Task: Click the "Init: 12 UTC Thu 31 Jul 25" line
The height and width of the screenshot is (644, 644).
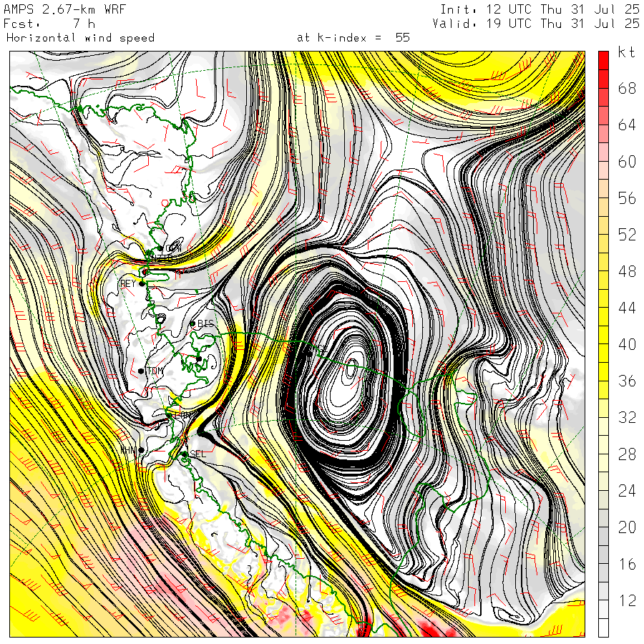Action: coord(540,9)
